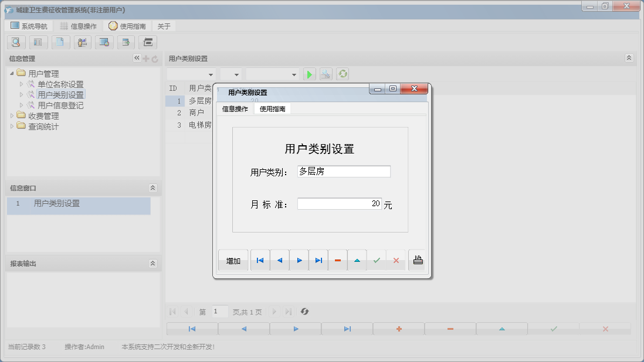The height and width of the screenshot is (362, 644).
Task: Expand the 查询统计 tree node
Action: pyautogui.click(x=11, y=126)
